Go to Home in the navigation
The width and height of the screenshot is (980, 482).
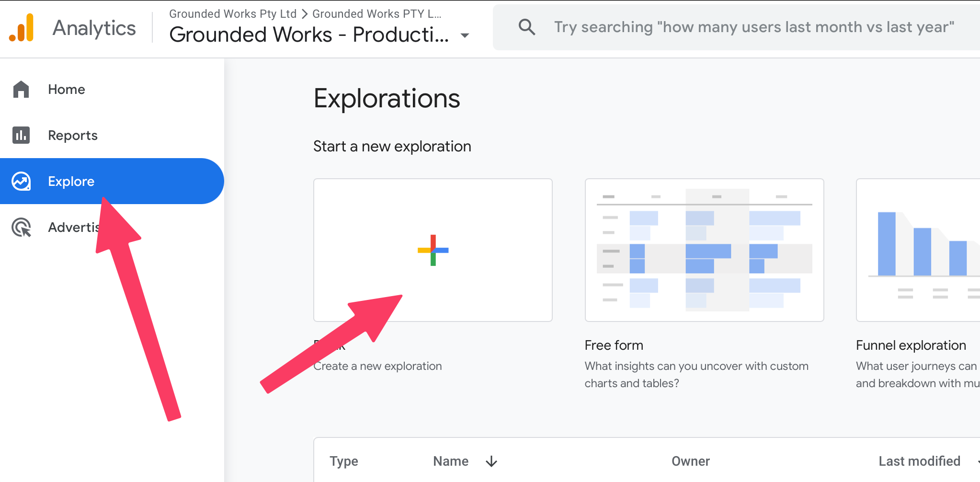click(x=112, y=89)
